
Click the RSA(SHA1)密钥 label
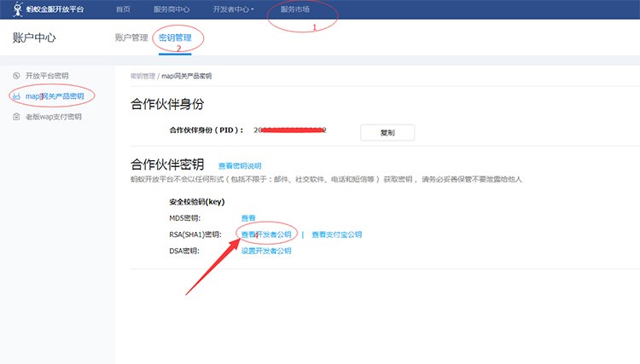pyautogui.click(x=195, y=234)
